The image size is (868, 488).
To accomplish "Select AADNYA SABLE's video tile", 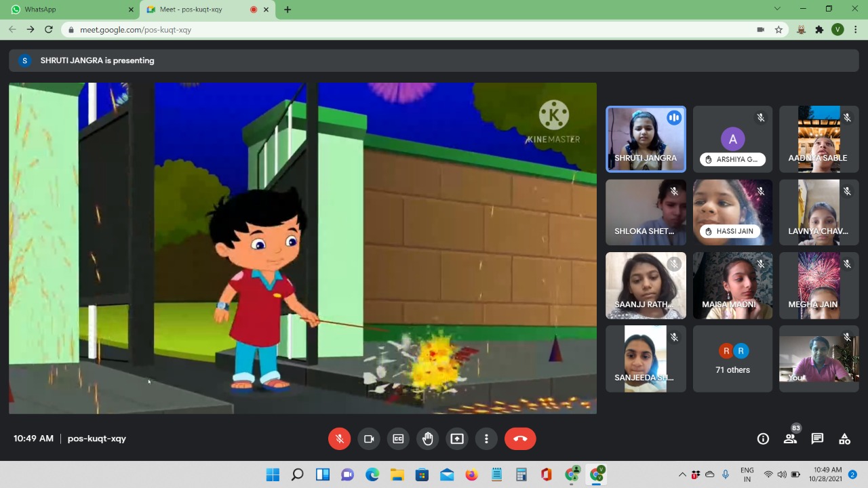I will 819,139.
